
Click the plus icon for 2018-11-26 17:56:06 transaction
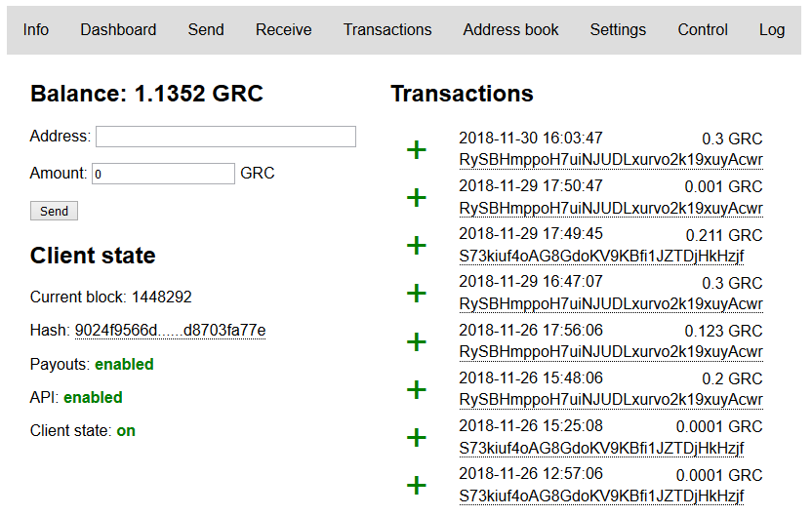417,341
